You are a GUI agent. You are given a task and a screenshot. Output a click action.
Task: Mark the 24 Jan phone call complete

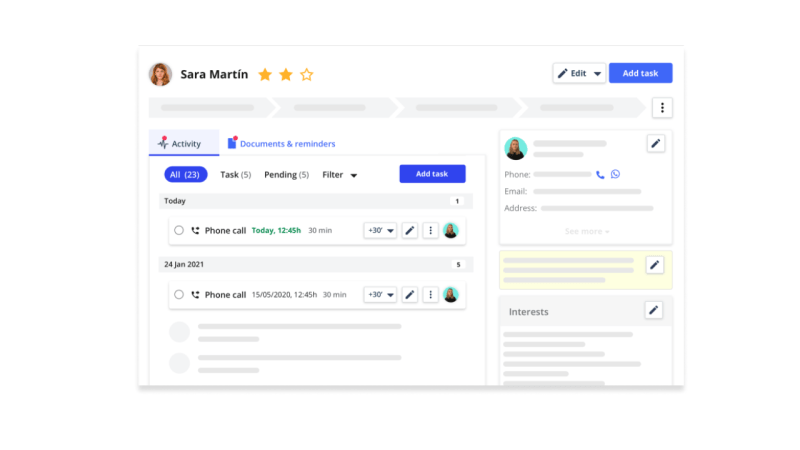click(x=179, y=295)
